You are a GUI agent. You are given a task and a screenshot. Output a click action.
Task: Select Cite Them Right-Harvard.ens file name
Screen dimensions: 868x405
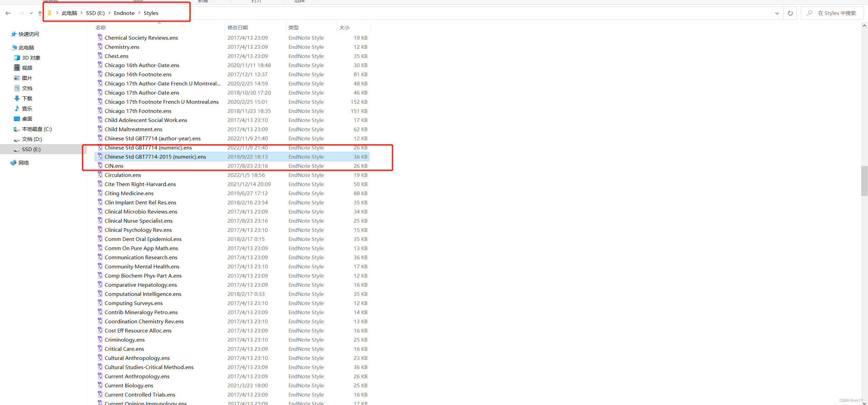click(x=140, y=184)
